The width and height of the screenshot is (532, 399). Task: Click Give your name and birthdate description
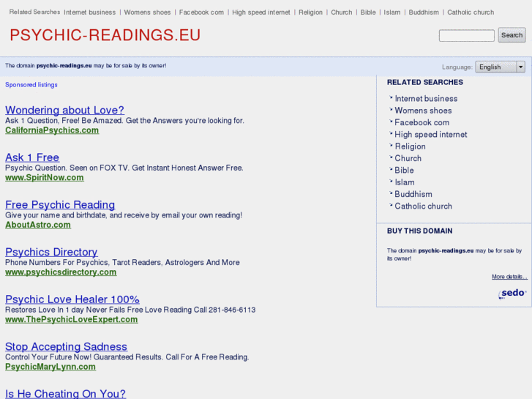(124, 215)
